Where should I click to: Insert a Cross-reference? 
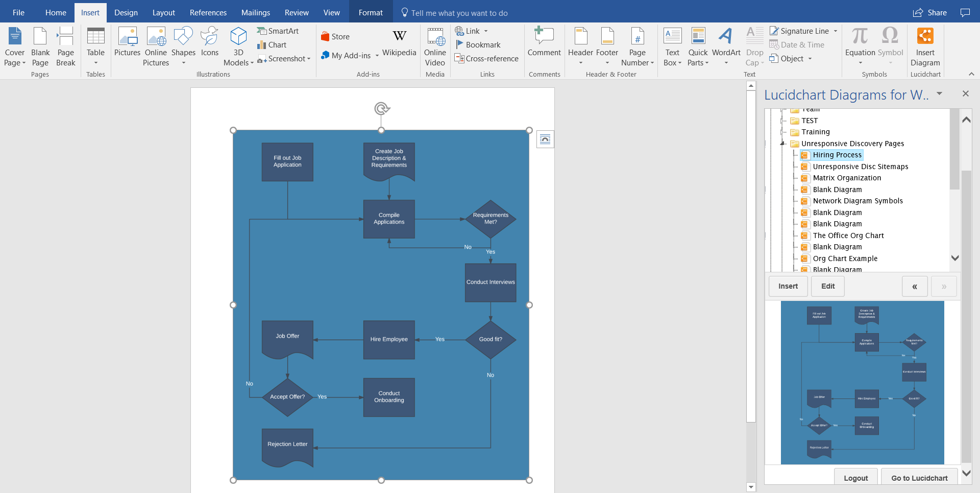(x=486, y=59)
